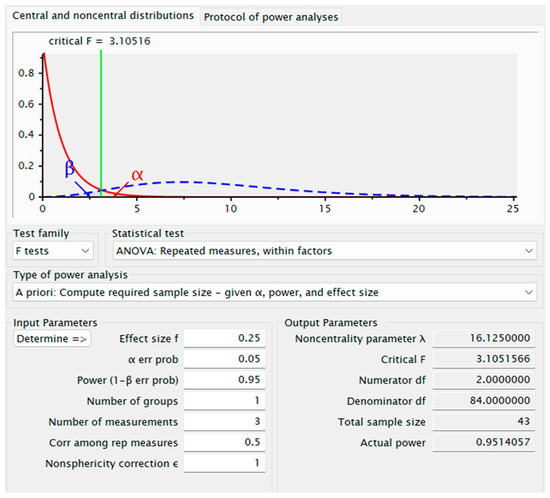Click the green critical F line
The width and height of the screenshot is (550, 498).
pyautogui.click(x=101, y=123)
